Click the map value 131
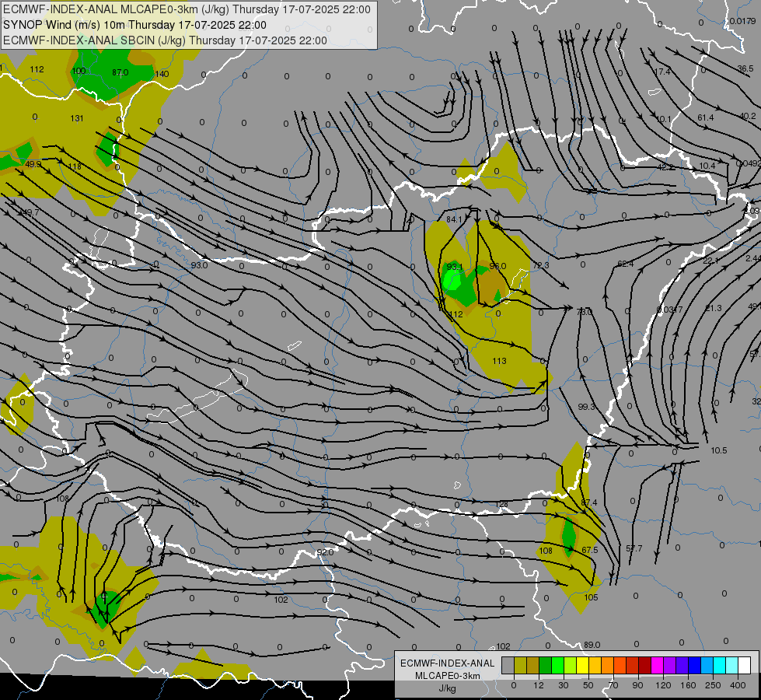 coord(77,118)
